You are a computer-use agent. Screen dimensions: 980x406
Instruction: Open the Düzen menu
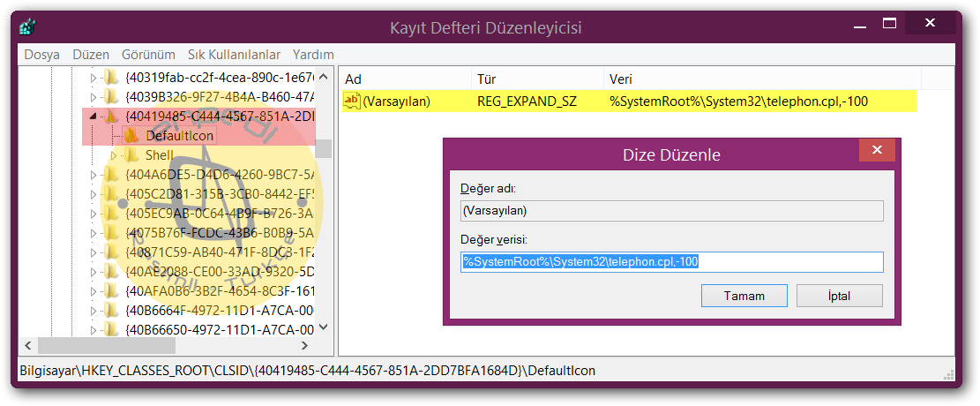(x=91, y=55)
